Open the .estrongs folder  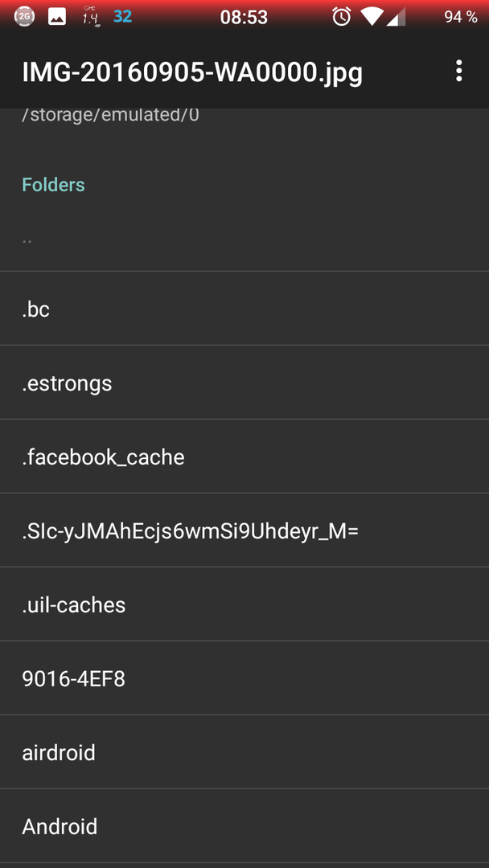click(x=244, y=383)
